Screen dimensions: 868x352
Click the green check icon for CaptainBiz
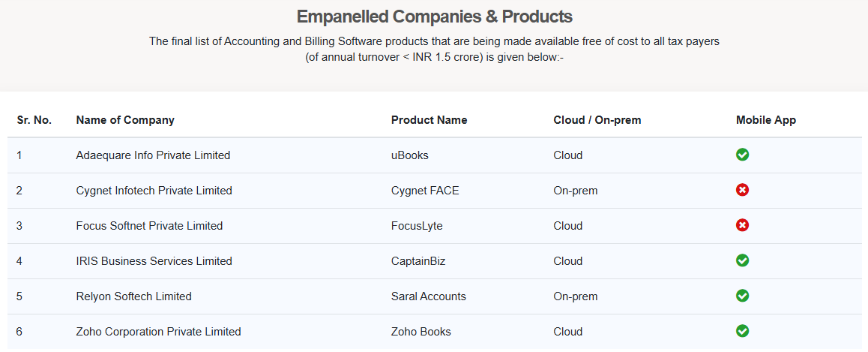tap(742, 260)
